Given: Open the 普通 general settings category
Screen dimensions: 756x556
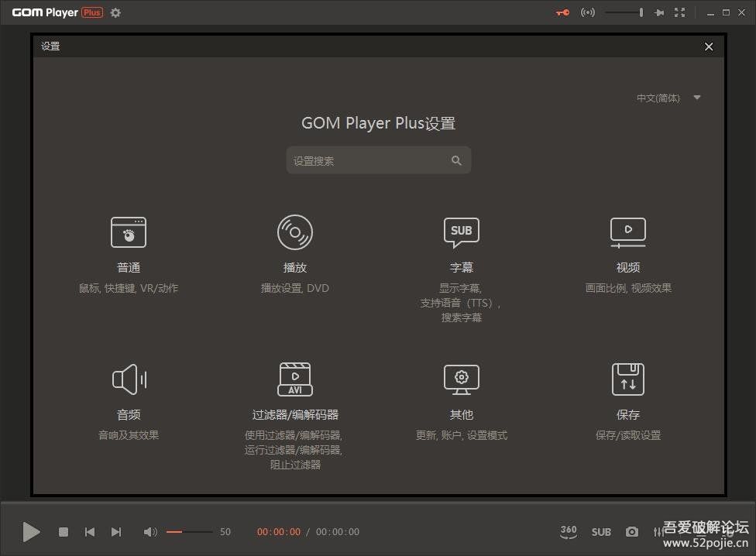Looking at the screenshot, I should [129, 233].
